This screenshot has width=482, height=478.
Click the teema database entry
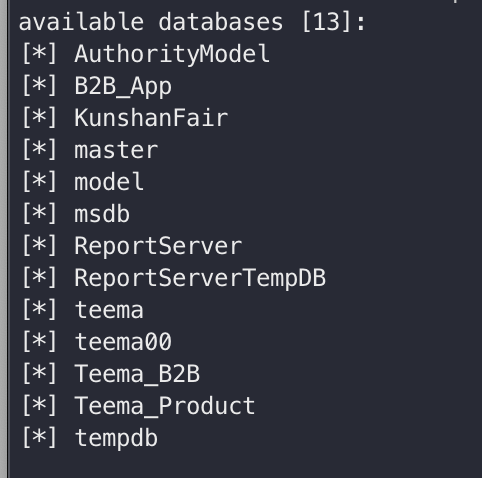(x=109, y=310)
